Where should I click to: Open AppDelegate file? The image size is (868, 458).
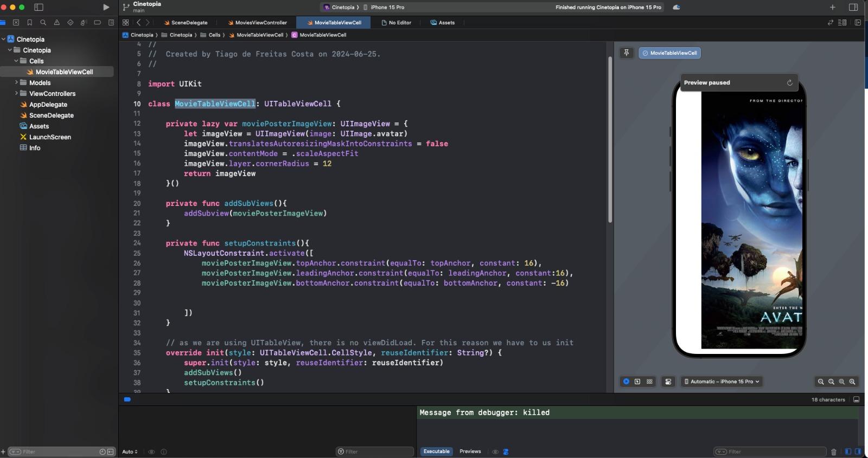click(x=48, y=105)
